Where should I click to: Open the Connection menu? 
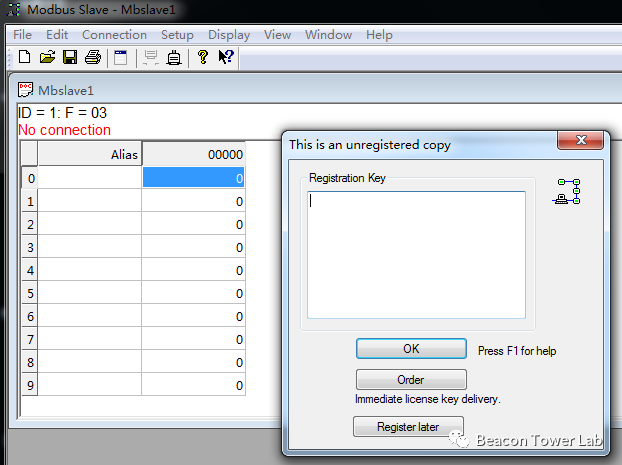[114, 35]
